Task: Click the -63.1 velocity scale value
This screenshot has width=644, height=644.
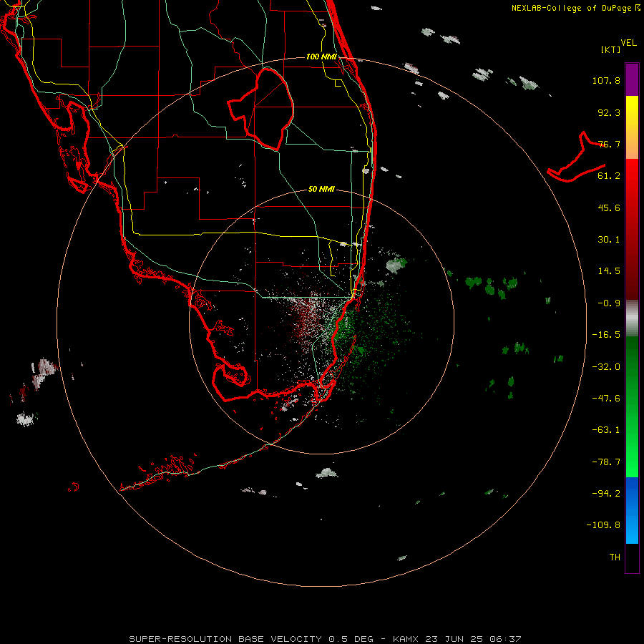Action: [x=606, y=430]
